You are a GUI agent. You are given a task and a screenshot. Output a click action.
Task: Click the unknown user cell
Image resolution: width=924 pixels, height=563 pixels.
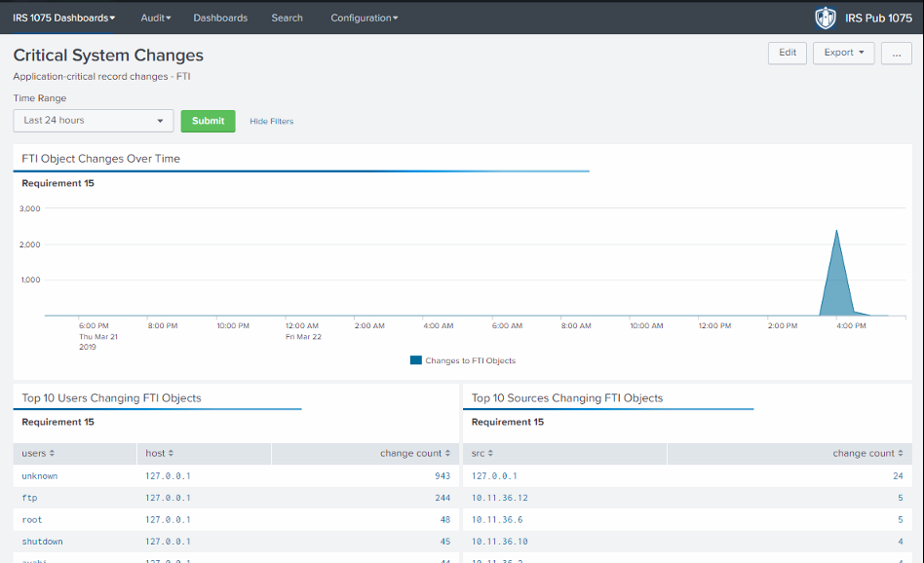pyautogui.click(x=40, y=476)
